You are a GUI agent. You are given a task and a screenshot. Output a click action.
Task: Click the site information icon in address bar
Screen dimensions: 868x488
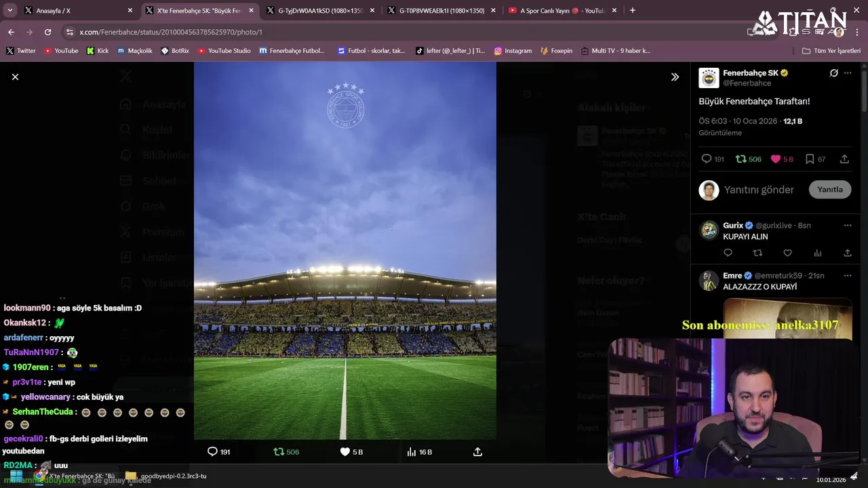point(69,32)
